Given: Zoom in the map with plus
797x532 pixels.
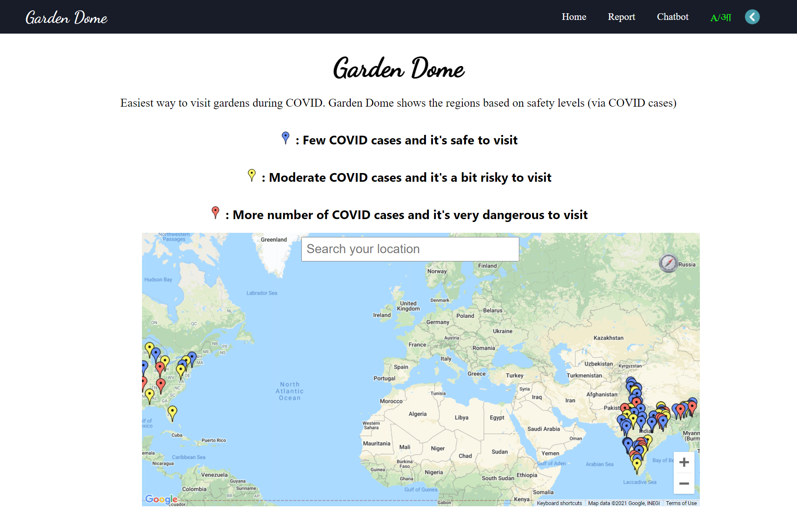Looking at the screenshot, I should pyautogui.click(x=684, y=462).
